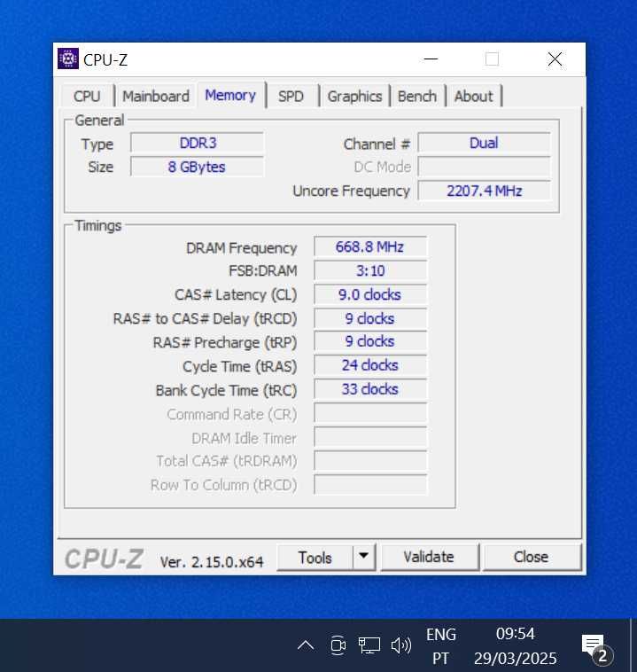637x672 pixels.
Task: Open the Graphics tab
Action: [354, 96]
